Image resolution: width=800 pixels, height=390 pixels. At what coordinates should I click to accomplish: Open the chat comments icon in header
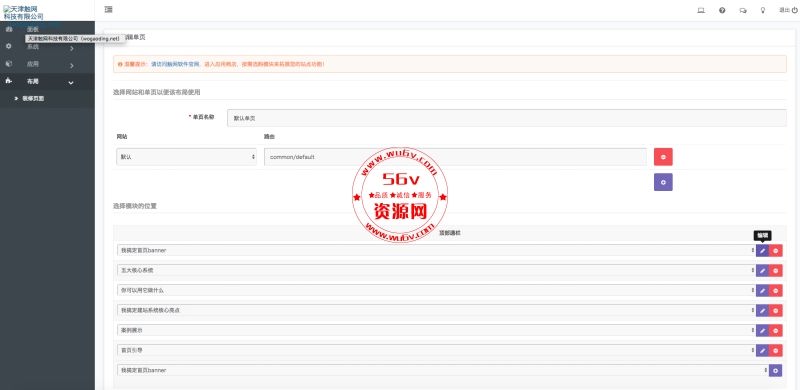[742, 10]
